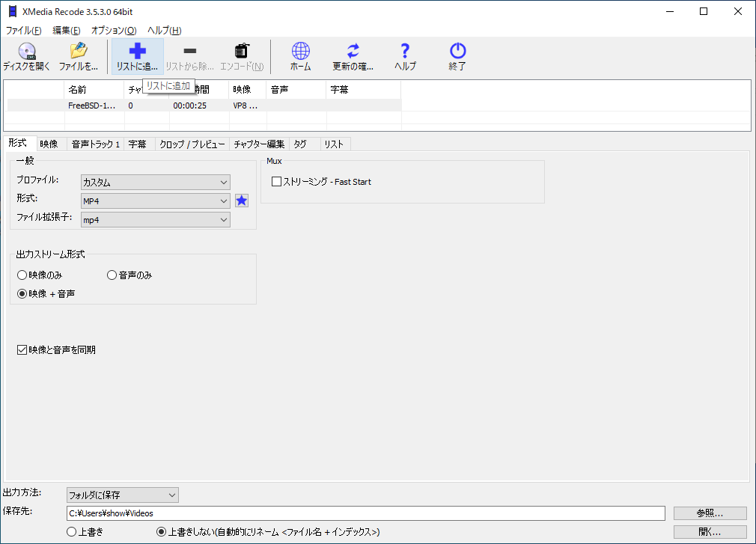Open file with ファイルを... folder icon

click(x=78, y=57)
